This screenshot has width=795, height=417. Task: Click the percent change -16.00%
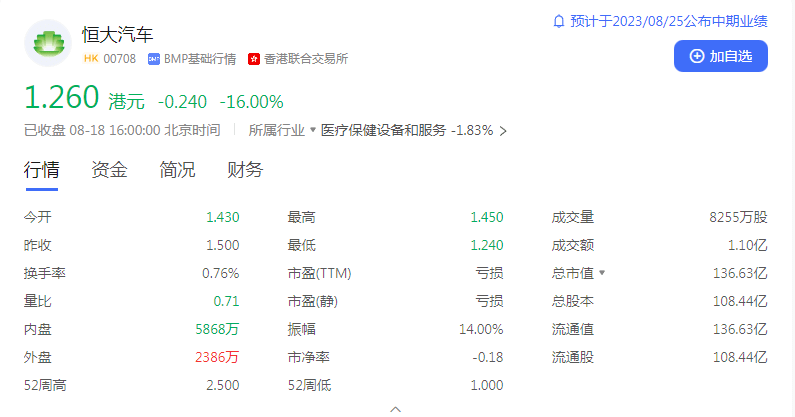pyautogui.click(x=251, y=102)
